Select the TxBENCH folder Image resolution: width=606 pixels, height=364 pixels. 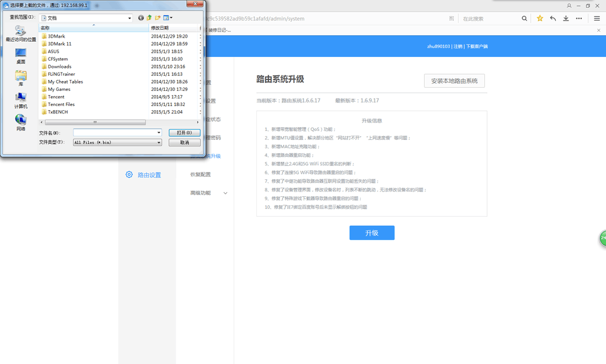[55, 111]
